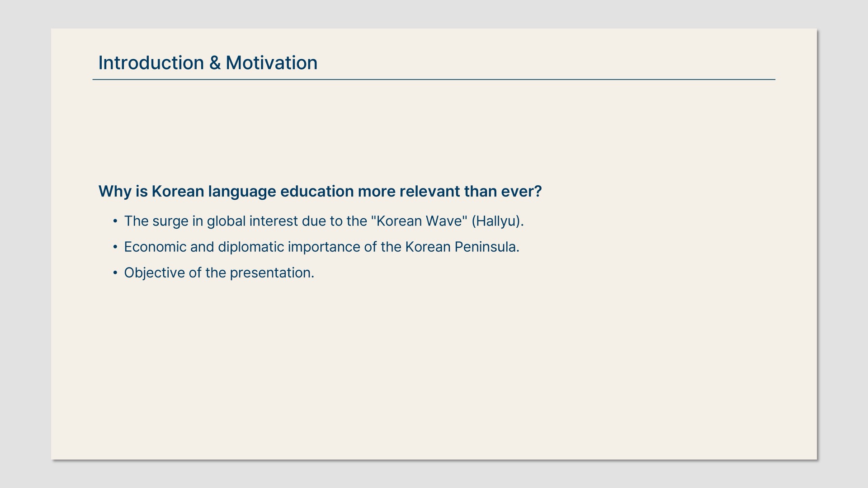Click the gray margin left of the slide
The width and height of the screenshot is (868, 488).
point(25,244)
